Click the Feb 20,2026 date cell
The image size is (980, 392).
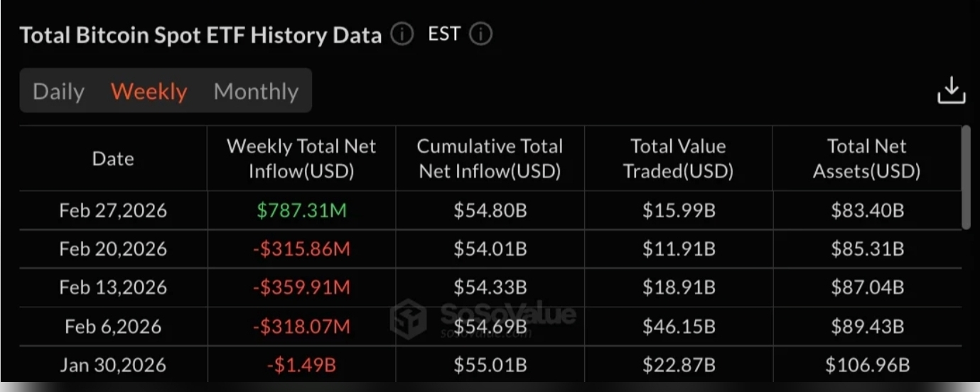pos(113,249)
